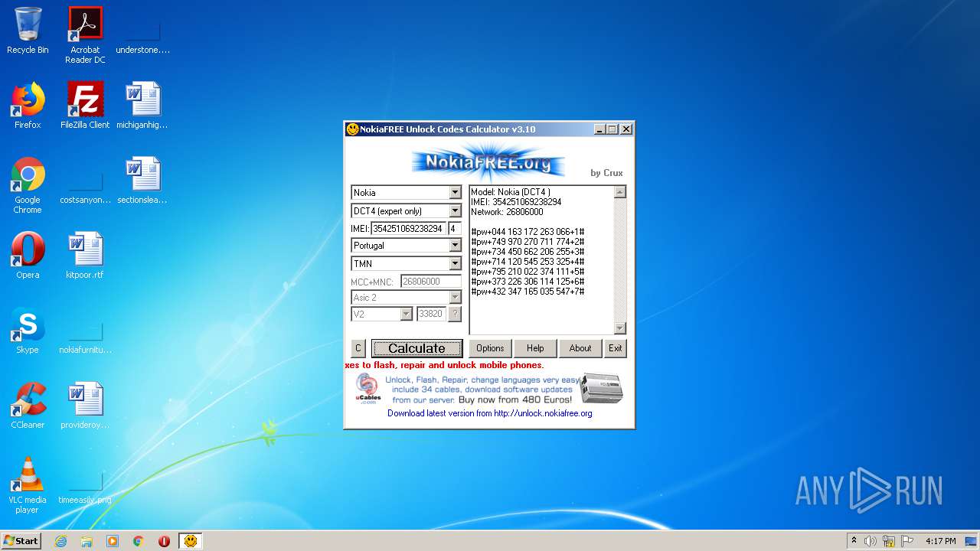The width and height of the screenshot is (980, 551).
Task: Open Chrome from the taskbar
Action: [x=139, y=541]
